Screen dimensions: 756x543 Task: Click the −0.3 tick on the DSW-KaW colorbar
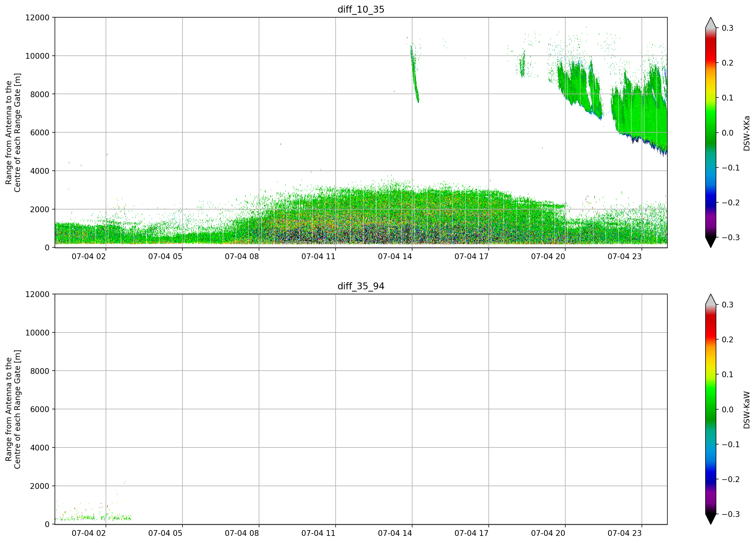point(731,514)
